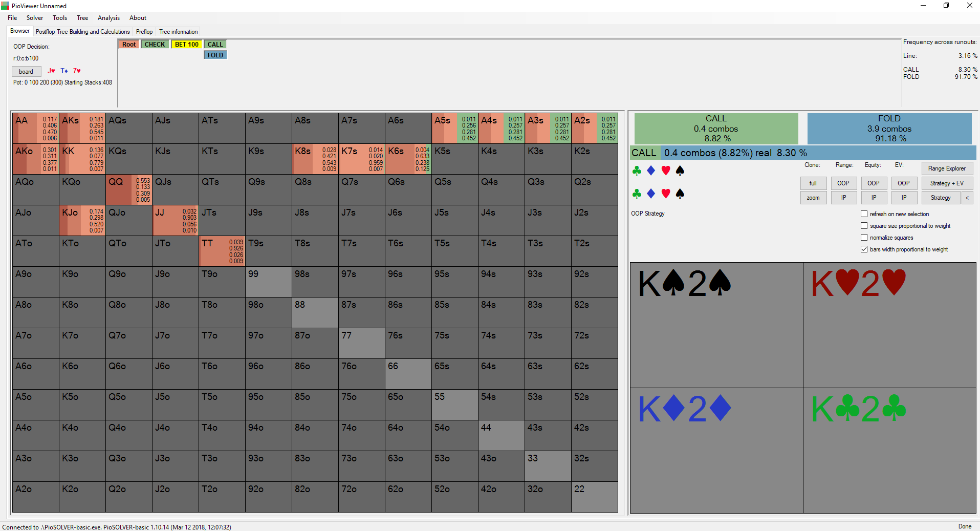Click the full clone button
Viewport: 980px width, 531px height.
(x=813, y=183)
